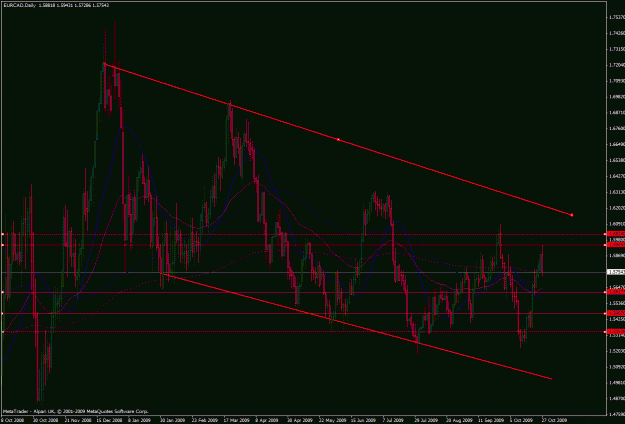This screenshot has width=625, height=424.
Task: Click the highlighted current price label 1.57543
Action: pos(616,273)
